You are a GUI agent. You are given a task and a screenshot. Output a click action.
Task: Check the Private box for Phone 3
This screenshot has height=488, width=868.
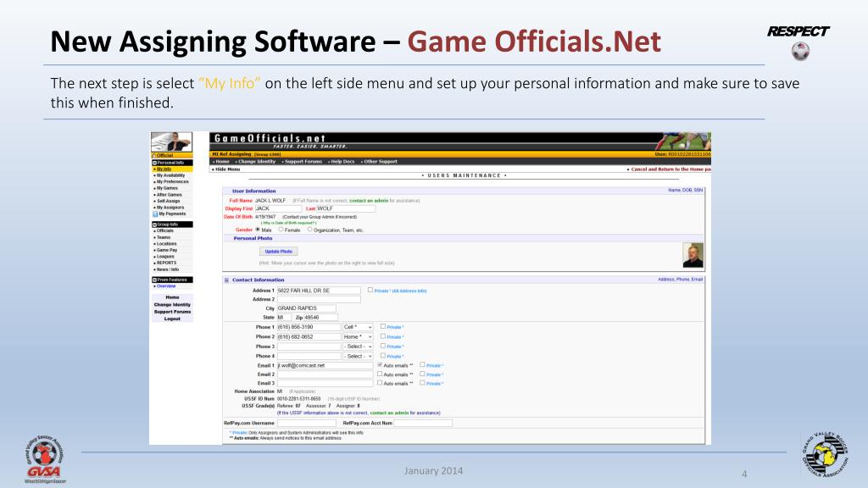pos(382,346)
